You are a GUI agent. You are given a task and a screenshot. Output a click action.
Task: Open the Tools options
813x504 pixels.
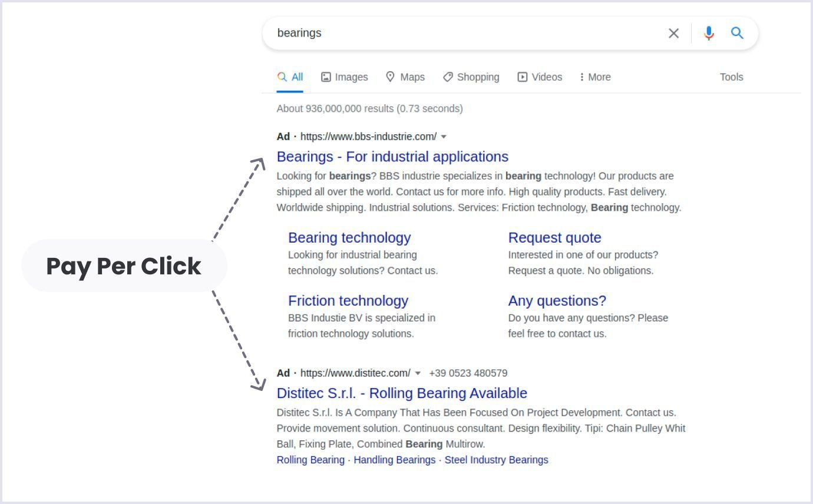[x=731, y=77]
